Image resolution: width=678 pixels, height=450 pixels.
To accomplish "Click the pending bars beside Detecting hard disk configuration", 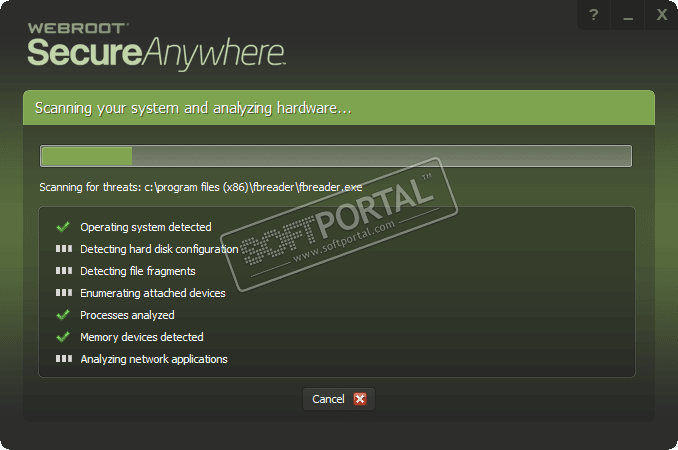I will [x=64, y=249].
